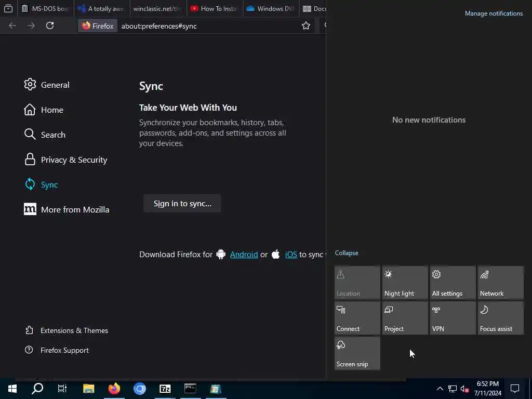532x399 pixels.
Task: Switch to the winclassic.net tab
Action: tap(158, 8)
